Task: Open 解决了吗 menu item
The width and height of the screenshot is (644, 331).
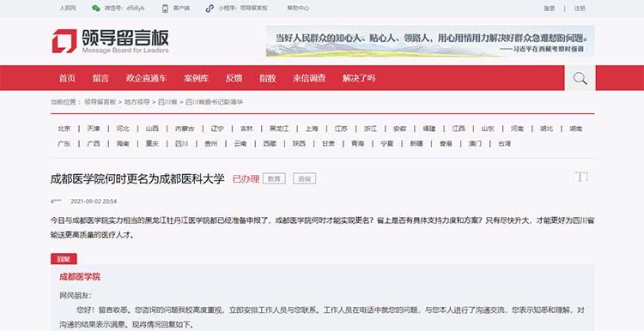Action: pyautogui.click(x=359, y=78)
